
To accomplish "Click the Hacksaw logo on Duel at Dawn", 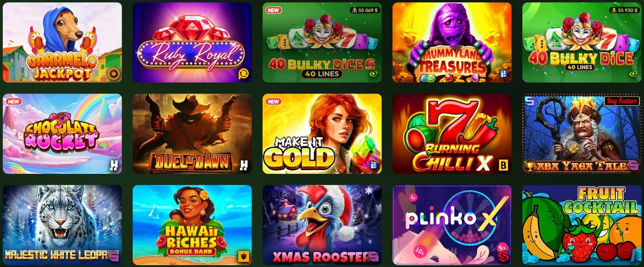I will tap(244, 165).
